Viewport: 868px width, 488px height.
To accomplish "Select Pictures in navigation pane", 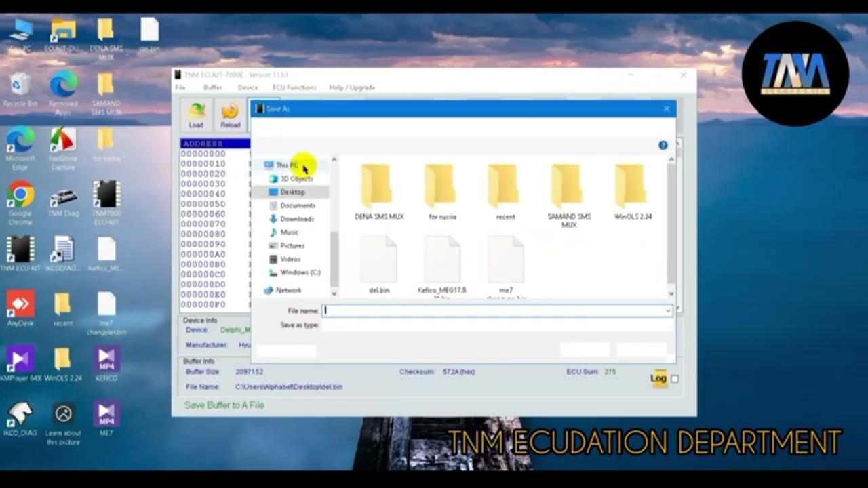I will 288,245.
